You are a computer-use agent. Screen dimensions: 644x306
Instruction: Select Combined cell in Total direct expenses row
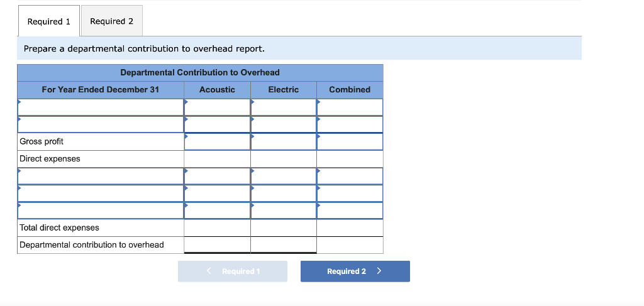[350, 227]
